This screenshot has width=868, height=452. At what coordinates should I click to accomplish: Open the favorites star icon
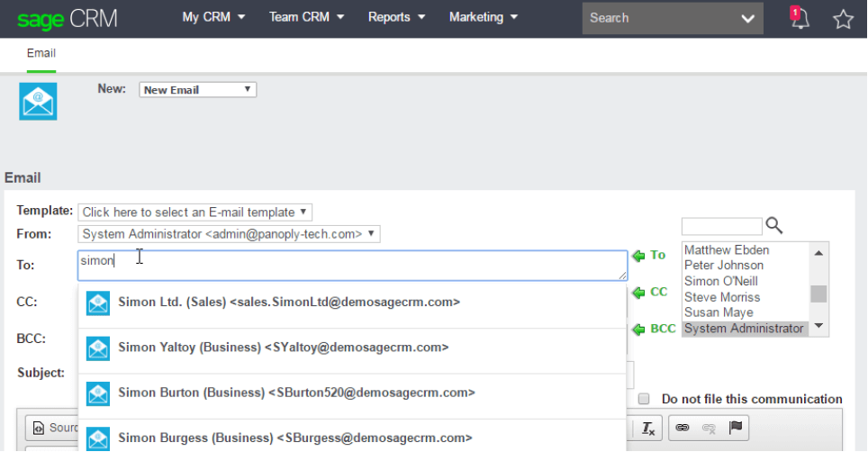843,19
